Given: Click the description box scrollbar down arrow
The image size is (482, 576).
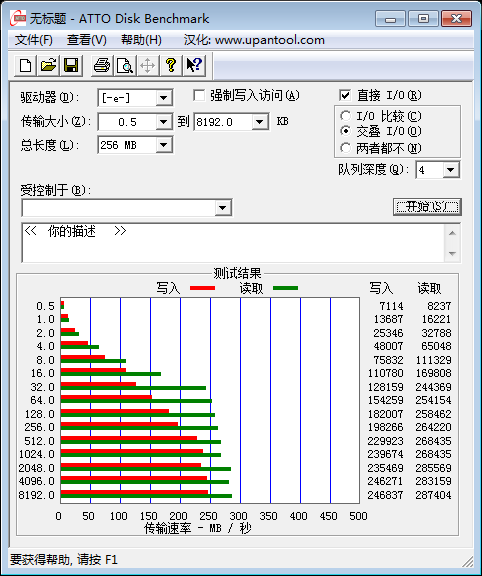Looking at the screenshot, I should point(452,253).
